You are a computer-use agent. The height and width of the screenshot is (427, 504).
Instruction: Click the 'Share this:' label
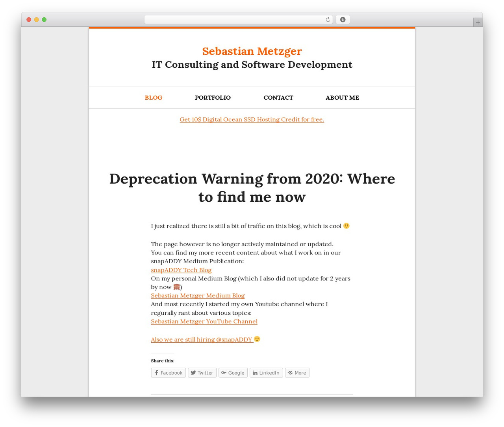pyautogui.click(x=162, y=360)
